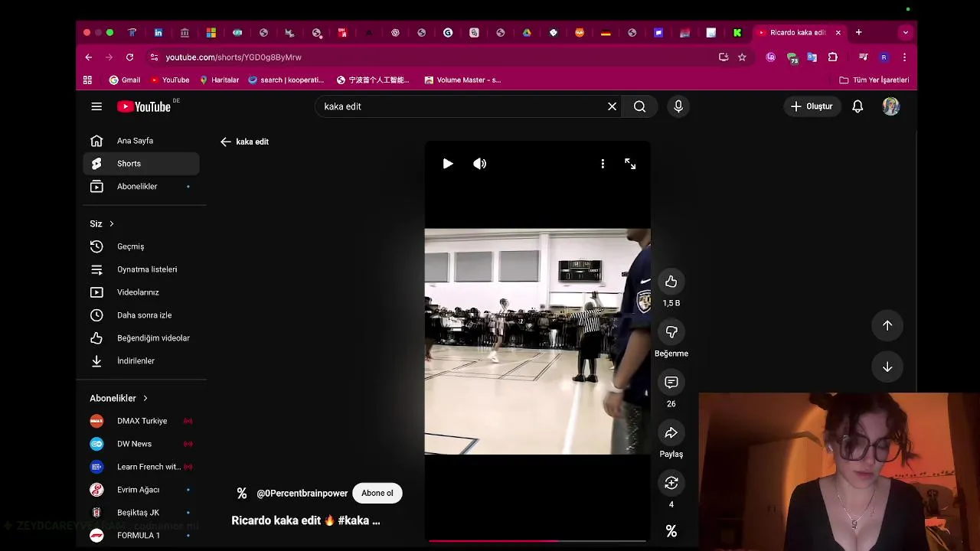Like the Ricardo kaka edit Short
The width and height of the screenshot is (980, 551).
671,282
